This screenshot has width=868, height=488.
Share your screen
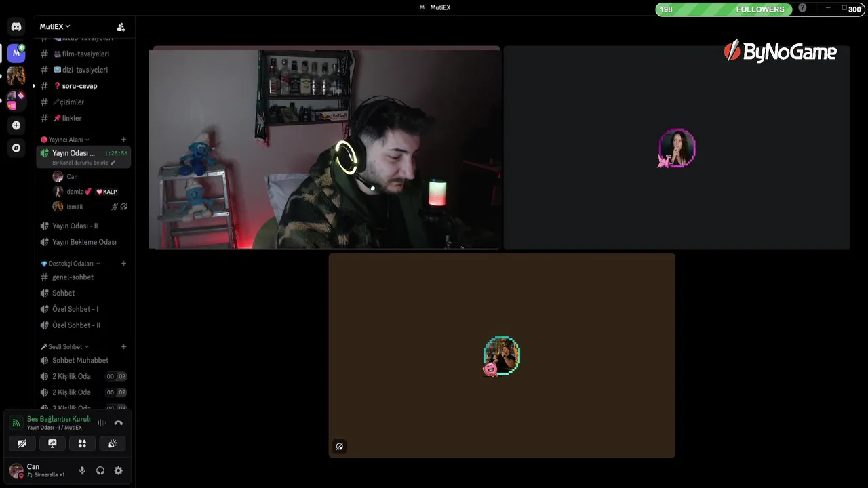[x=52, y=443]
